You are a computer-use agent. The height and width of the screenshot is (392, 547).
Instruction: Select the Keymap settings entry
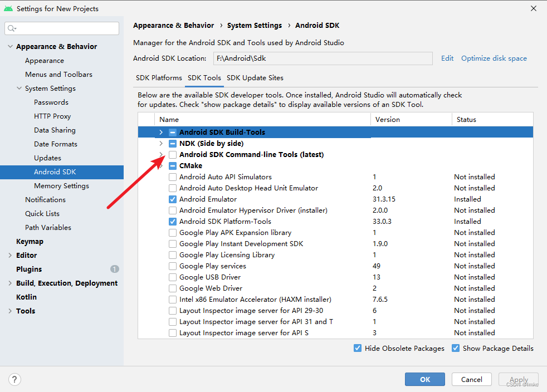point(30,242)
